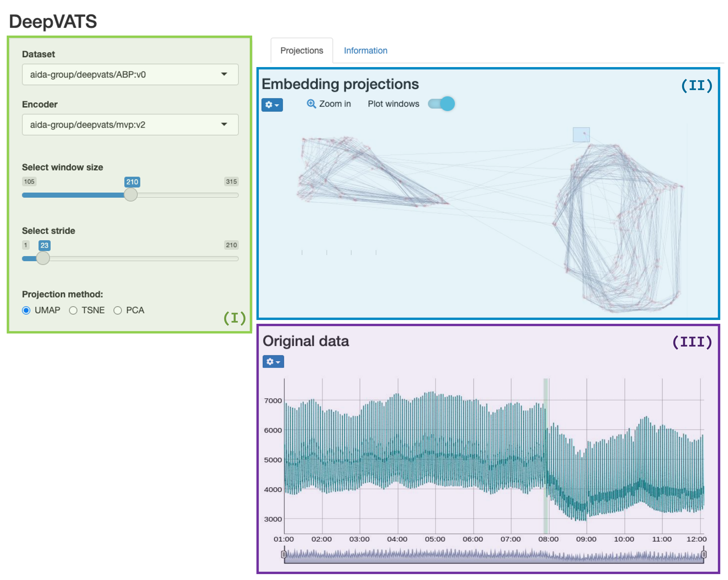728x580 pixels.
Task: Select PCA projection method
Action: 118,310
